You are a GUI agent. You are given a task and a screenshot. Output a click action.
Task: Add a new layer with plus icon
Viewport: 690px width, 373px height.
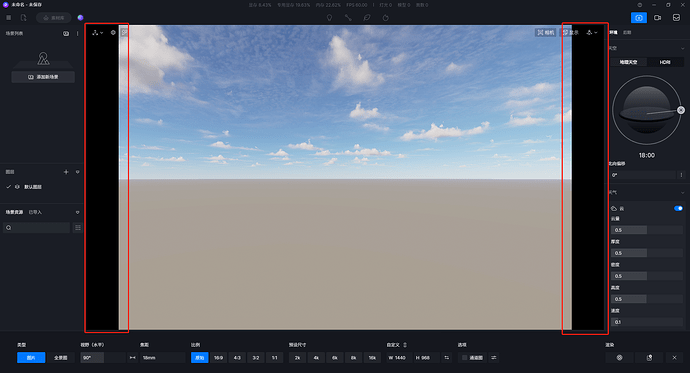click(x=66, y=172)
